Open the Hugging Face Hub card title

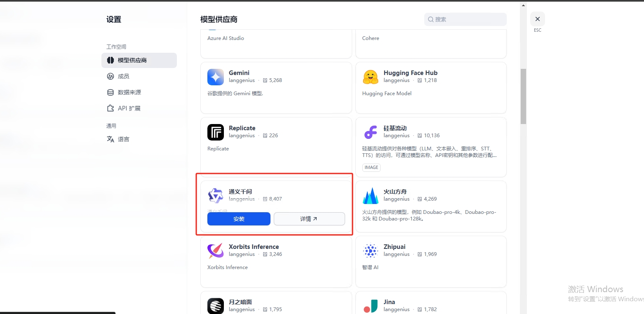411,73
